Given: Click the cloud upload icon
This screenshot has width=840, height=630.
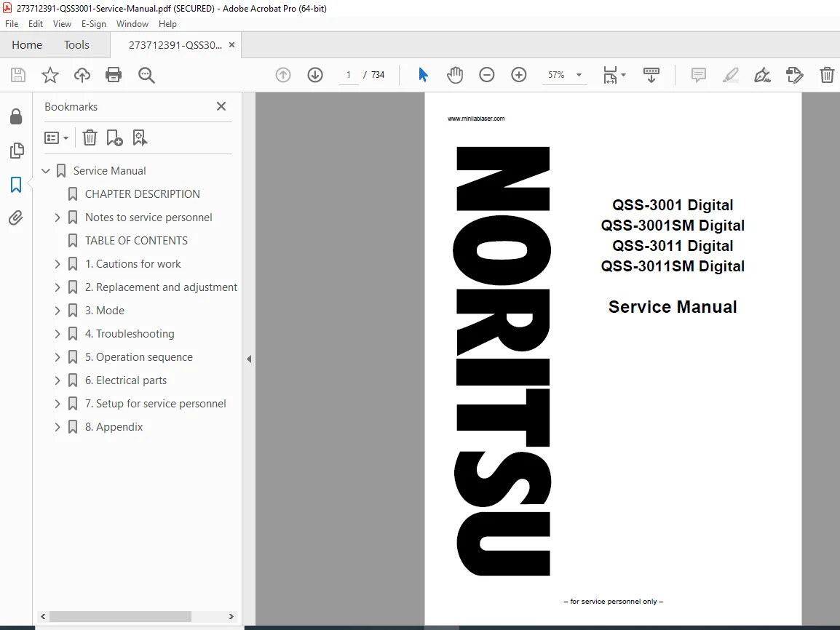Looking at the screenshot, I should (x=82, y=75).
